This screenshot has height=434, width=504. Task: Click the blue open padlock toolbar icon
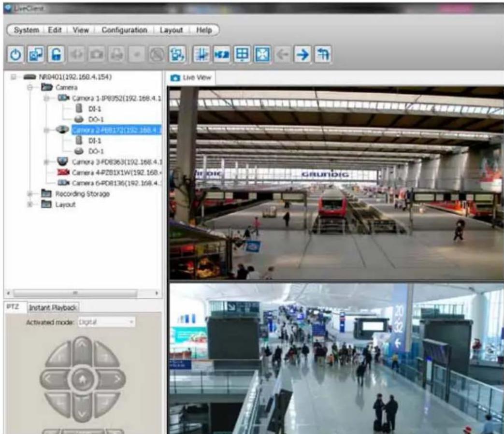click(x=56, y=54)
